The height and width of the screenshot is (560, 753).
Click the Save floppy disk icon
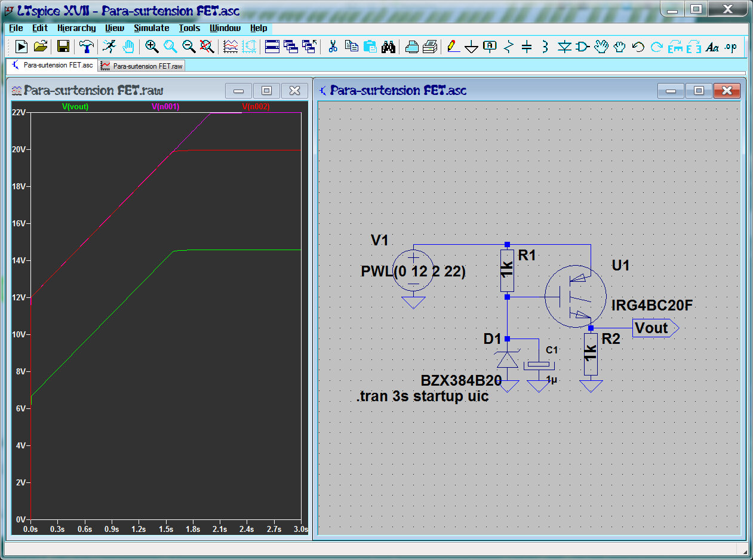63,47
